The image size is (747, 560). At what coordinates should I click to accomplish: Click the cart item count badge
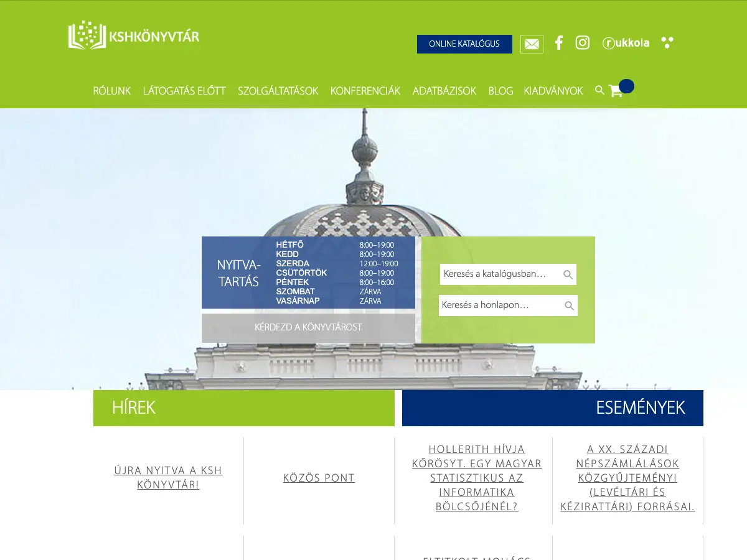click(x=627, y=86)
